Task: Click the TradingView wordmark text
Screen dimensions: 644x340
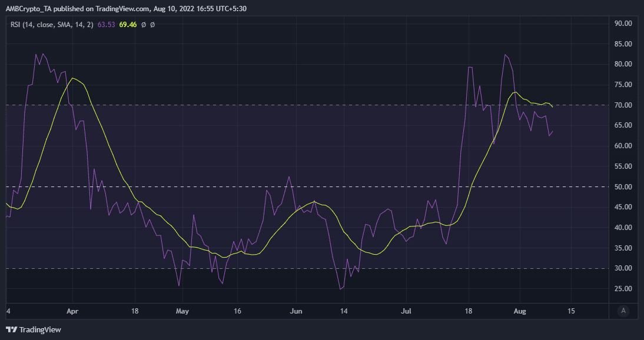Action: 40,329
